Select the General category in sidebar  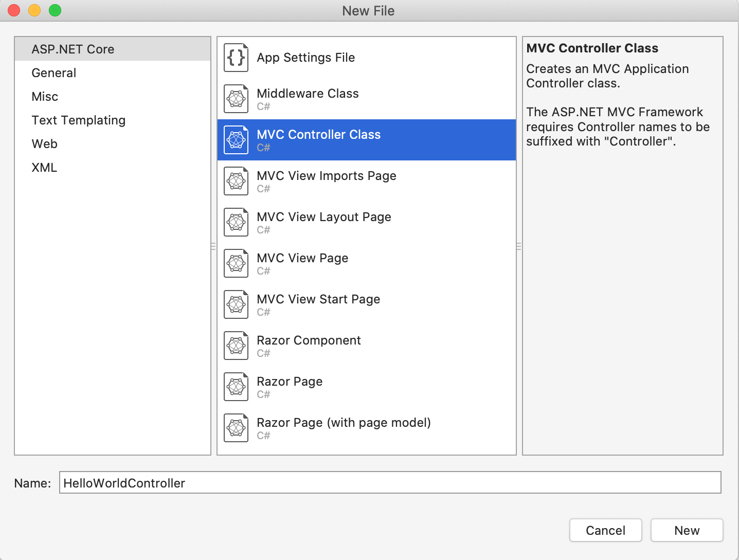[54, 73]
